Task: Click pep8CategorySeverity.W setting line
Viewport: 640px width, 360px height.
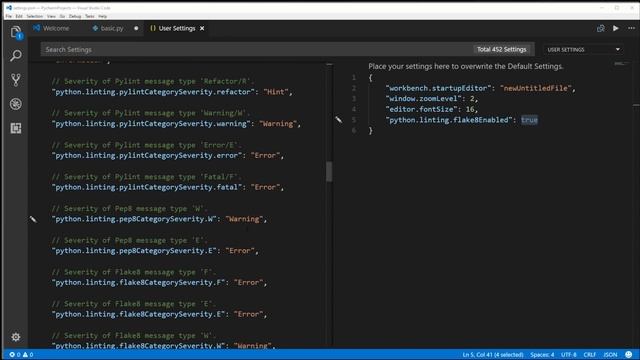Action: tap(159, 219)
